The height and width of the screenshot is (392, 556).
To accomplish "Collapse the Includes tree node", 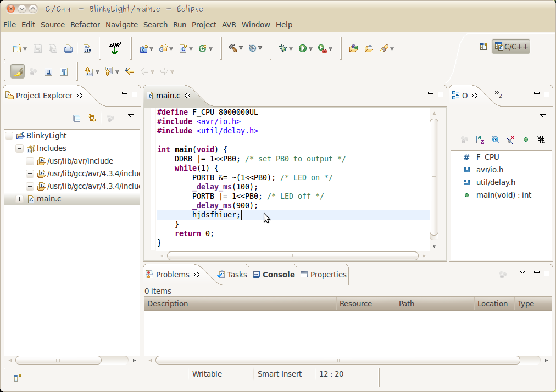I will coord(19,148).
